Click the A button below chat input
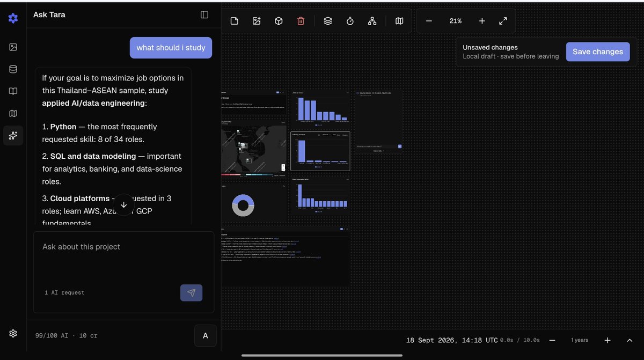Viewport: 644px width, 360px height. (x=205, y=336)
